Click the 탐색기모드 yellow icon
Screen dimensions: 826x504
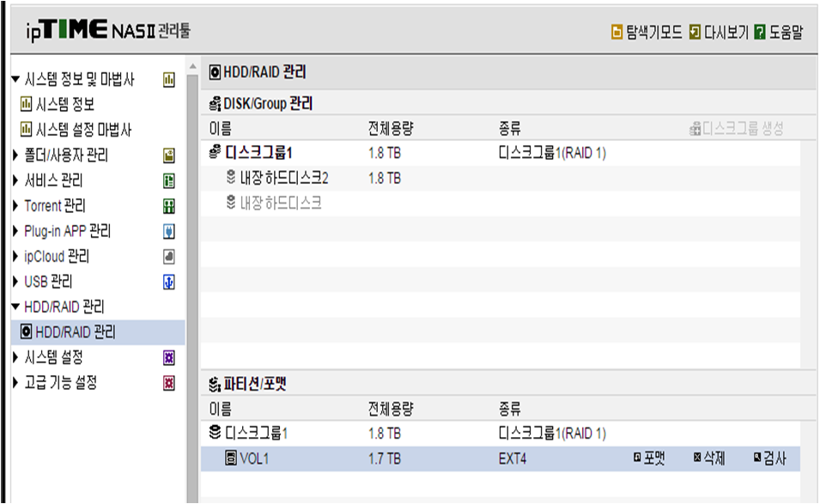616,32
